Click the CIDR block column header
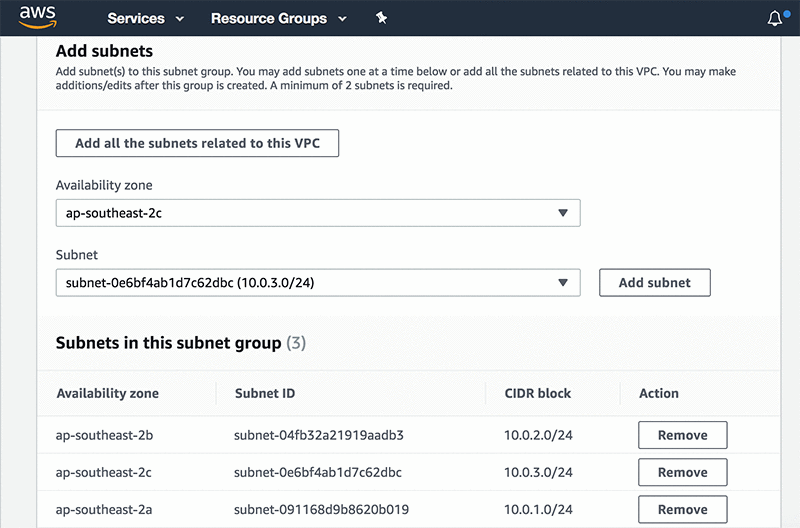Viewport: 800px width, 528px height. coord(537,393)
